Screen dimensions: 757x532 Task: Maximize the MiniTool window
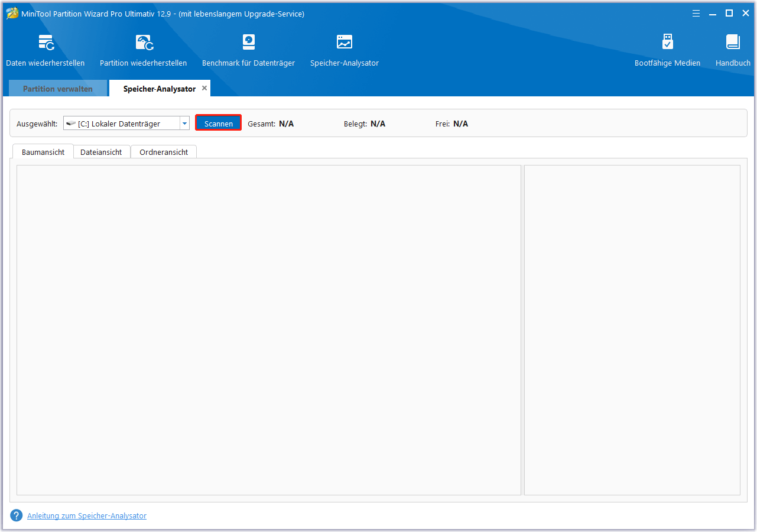pyautogui.click(x=729, y=13)
